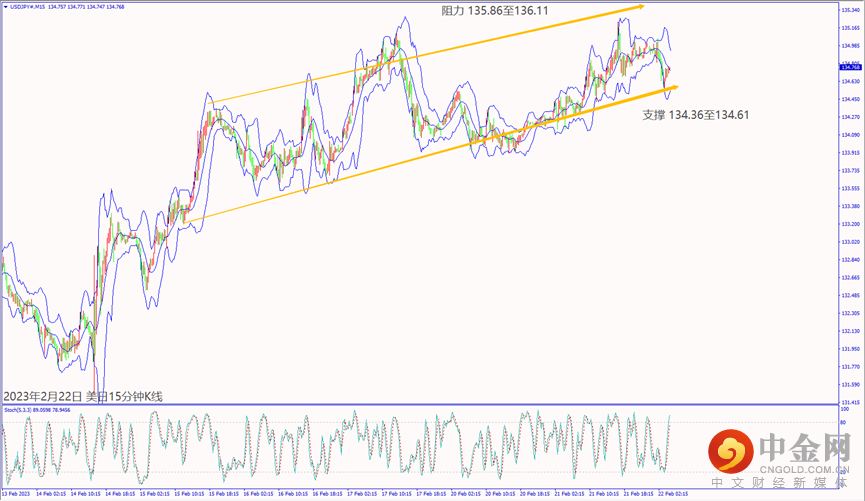Click the 131.415 price scale label
Viewport: 865px width, 501px height.
(851, 401)
